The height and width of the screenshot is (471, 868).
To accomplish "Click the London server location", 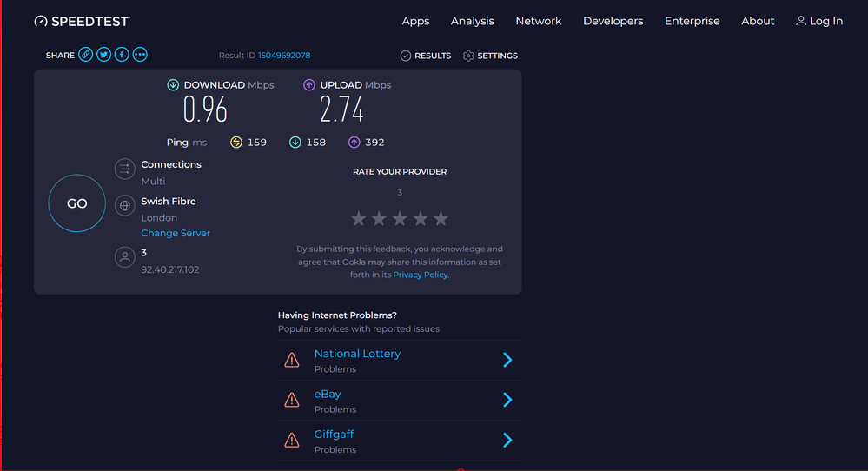I will (x=159, y=218).
